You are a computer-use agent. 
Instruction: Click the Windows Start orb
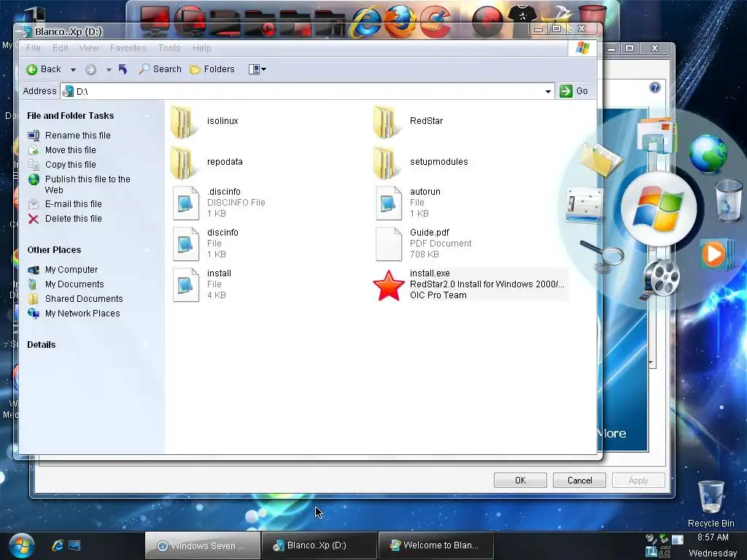tap(21, 545)
